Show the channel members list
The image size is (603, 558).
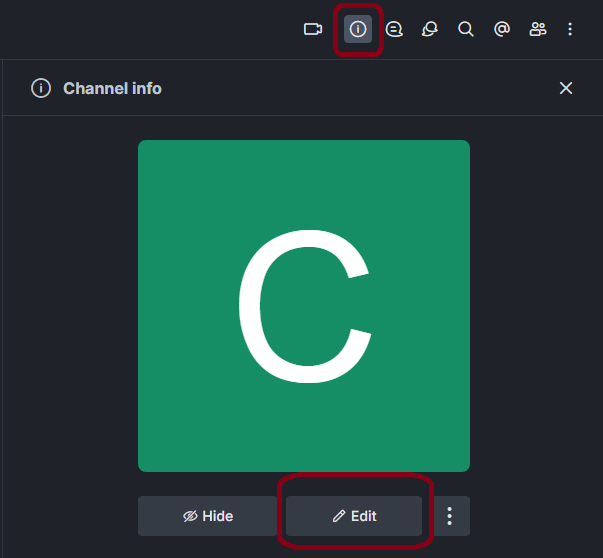[x=538, y=29]
